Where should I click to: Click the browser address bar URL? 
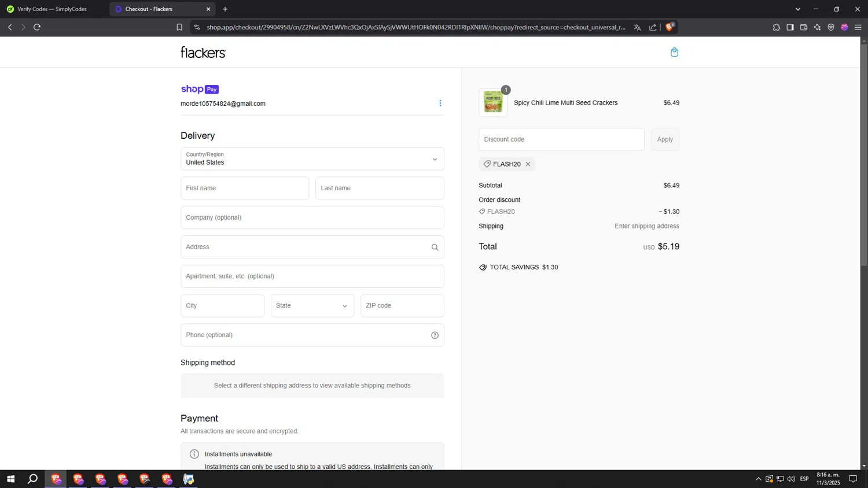click(416, 27)
